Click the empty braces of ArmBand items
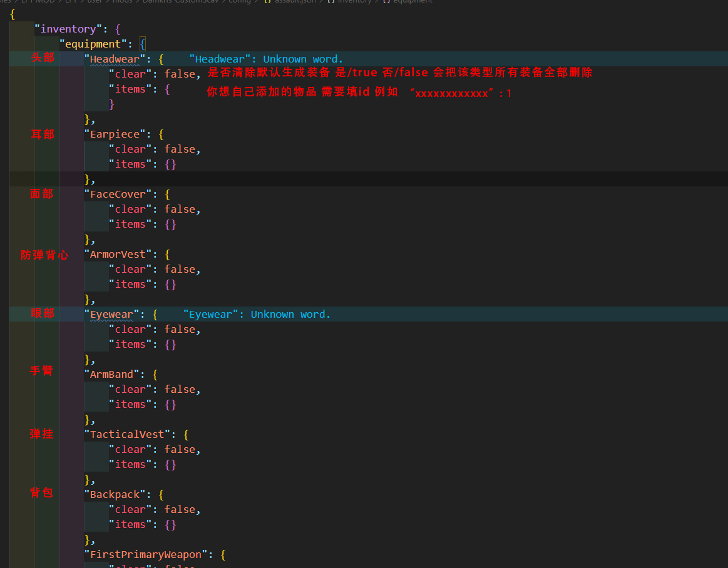 170,405
